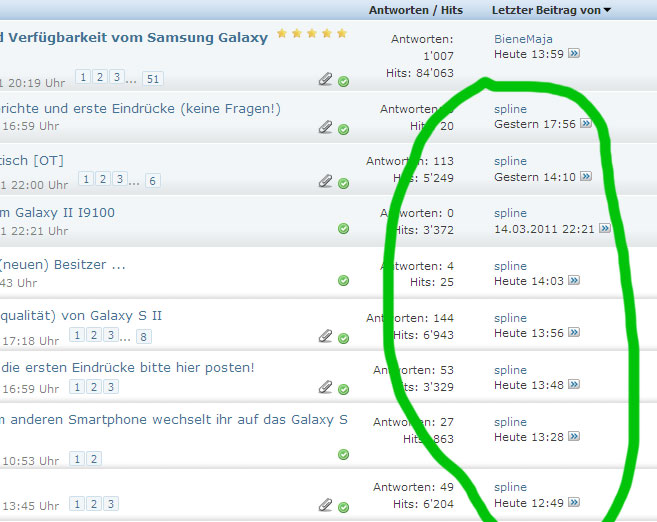This screenshot has width=657, height=522.
Task: Click green check icon in Samsung Galaxy Verfügbarkeit thread
Action: click(343, 81)
